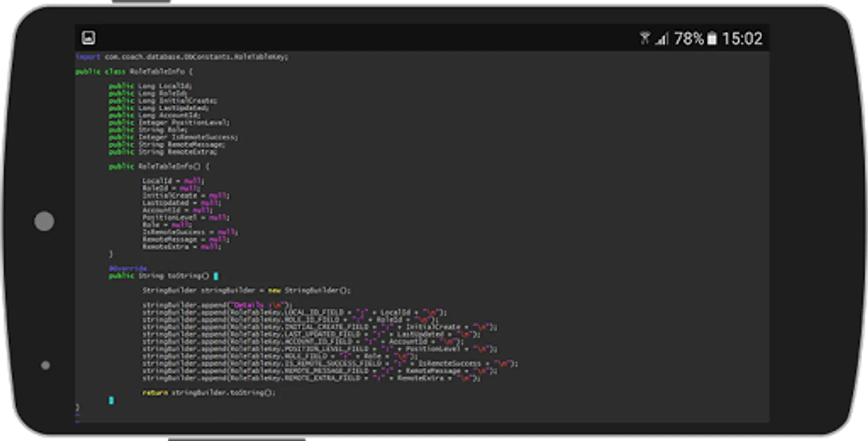Viewport: 868px width, 441px height.
Task: Click the 'RemoteMessage = null;' assignment
Action: point(186,240)
